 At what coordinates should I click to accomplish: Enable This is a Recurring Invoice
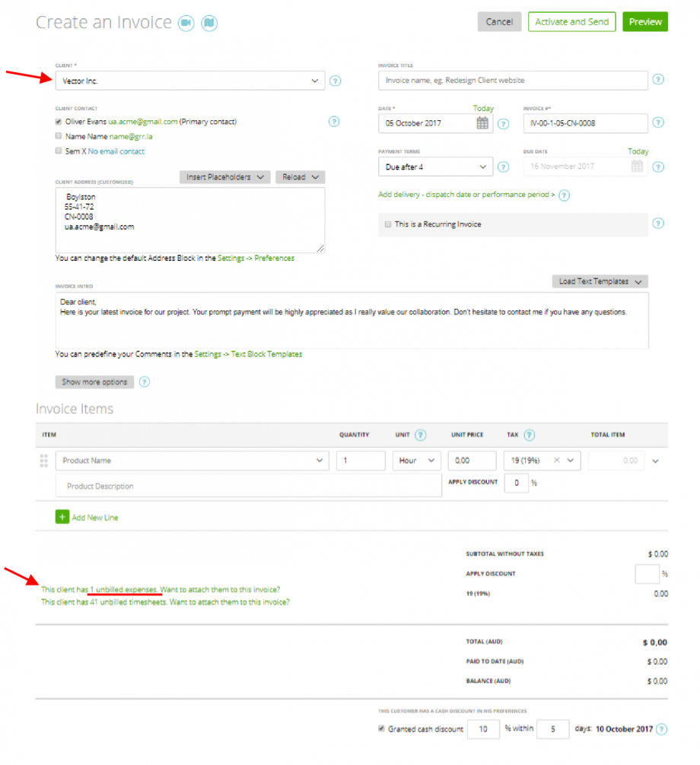tap(387, 224)
